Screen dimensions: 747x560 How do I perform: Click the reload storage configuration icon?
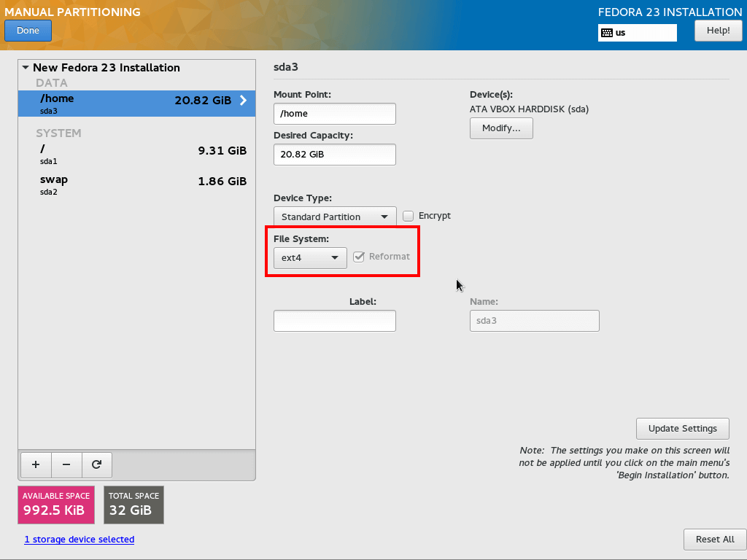pos(96,464)
